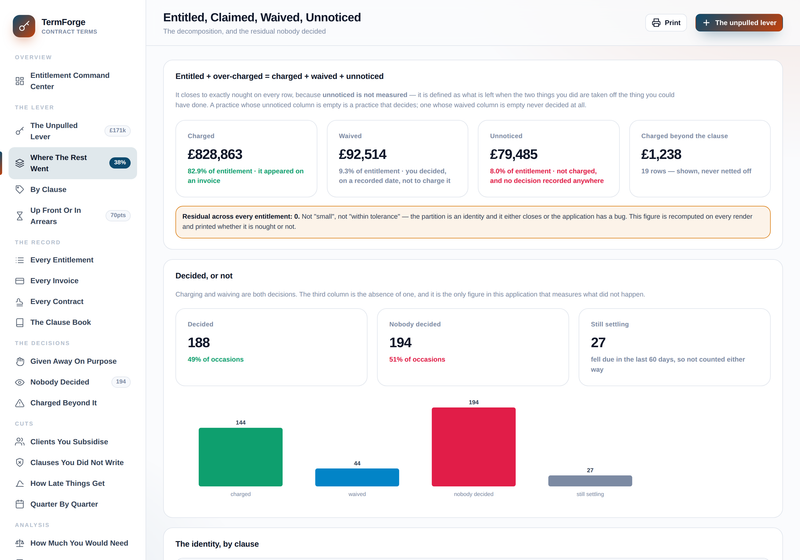Click the grey still settling bar
Viewport: 800px width, 560px height.
tap(590, 481)
